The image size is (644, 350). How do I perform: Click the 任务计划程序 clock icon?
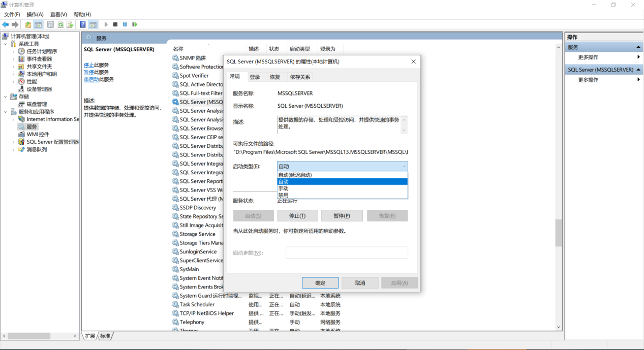click(21, 51)
